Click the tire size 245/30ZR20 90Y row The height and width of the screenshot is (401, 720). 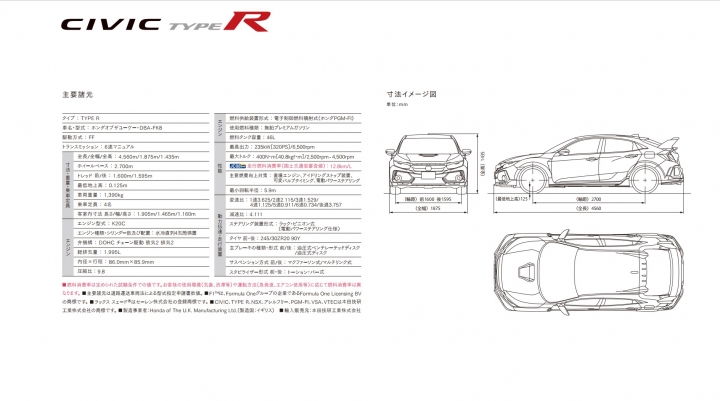pos(294,238)
